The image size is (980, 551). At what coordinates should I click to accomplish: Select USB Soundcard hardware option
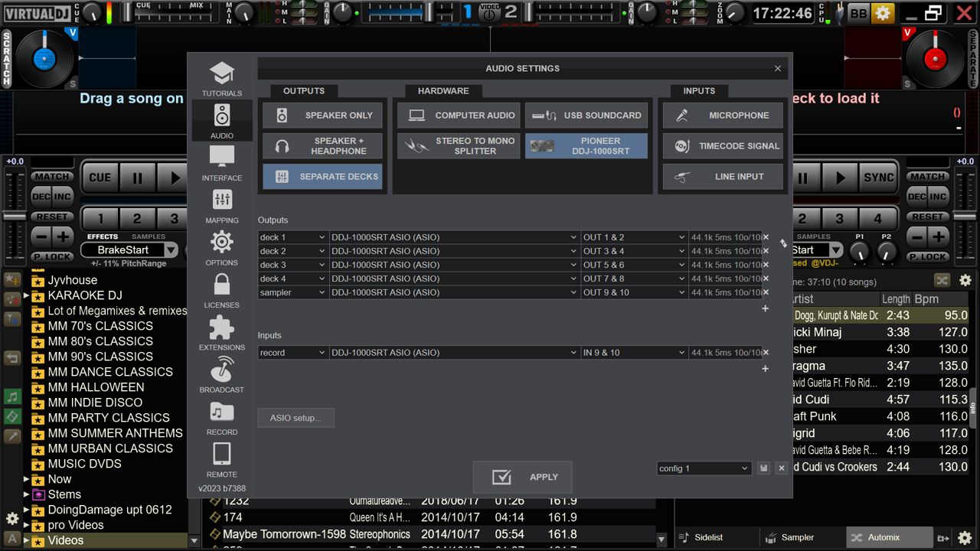click(586, 116)
